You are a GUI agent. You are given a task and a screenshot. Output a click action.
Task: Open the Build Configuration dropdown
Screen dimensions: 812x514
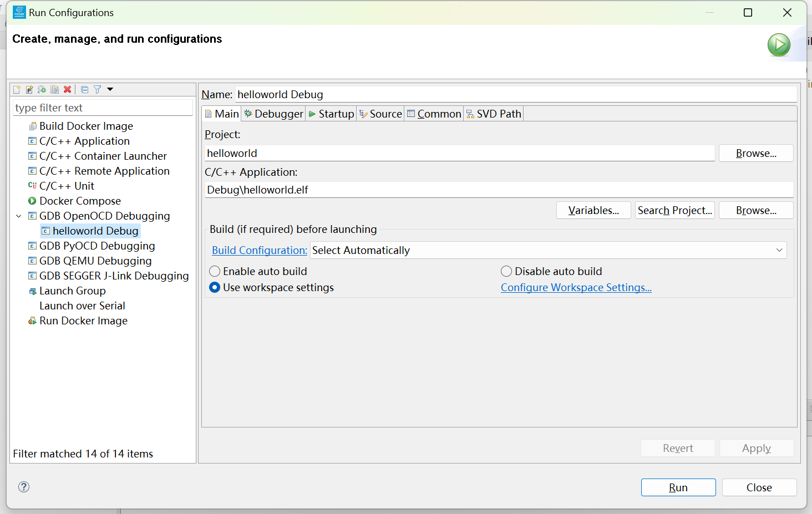(x=548, y=250)
